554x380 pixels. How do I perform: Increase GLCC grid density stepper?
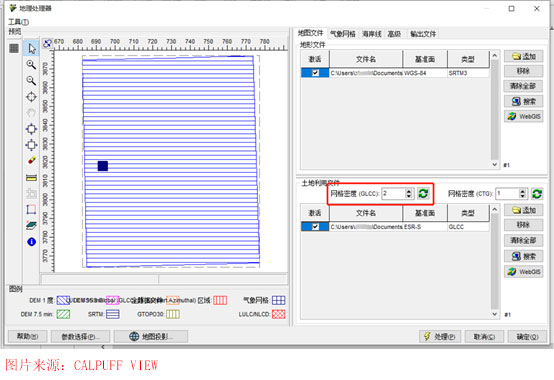409,191
